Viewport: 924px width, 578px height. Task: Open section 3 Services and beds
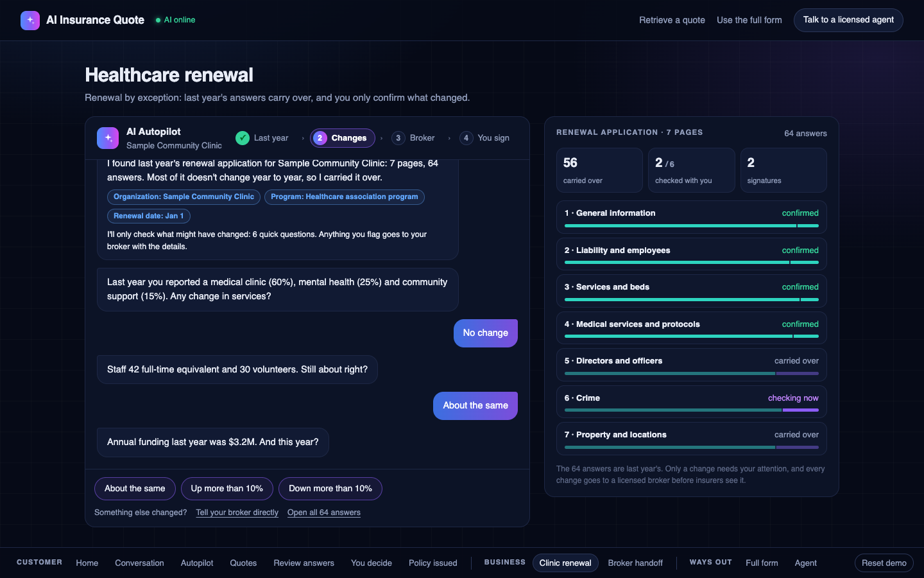coord(692,292)
